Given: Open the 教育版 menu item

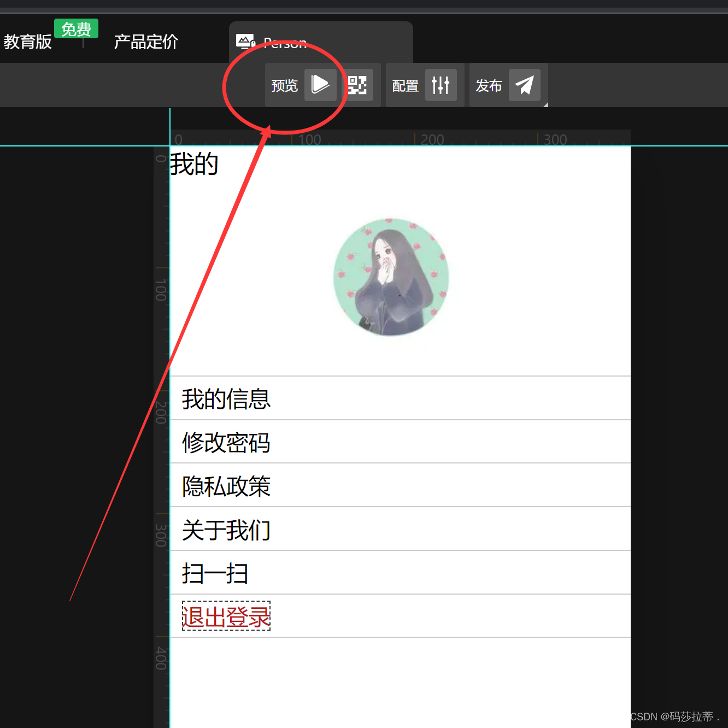Looking at the screenshot, I should tap(27, 42).
